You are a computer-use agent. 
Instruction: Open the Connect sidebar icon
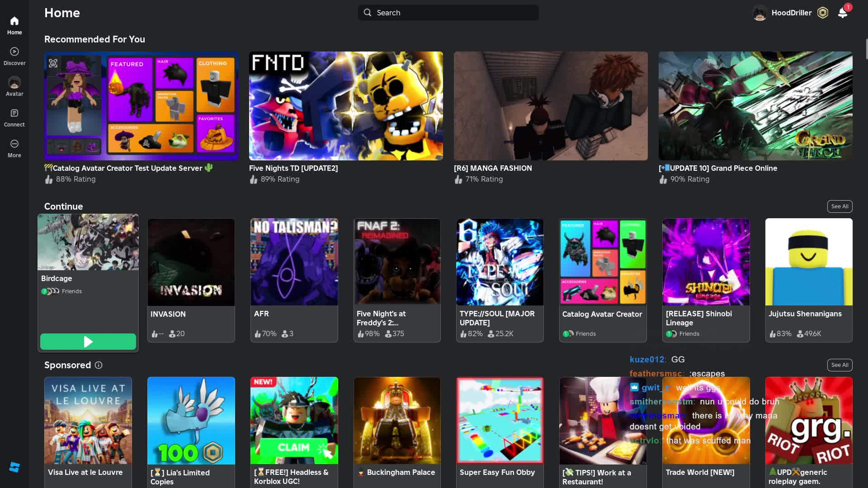pyautogui.click(x=14, y=113)
